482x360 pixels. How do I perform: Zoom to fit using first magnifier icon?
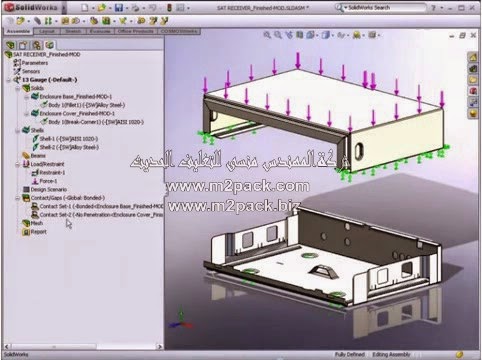pos(267,35)
